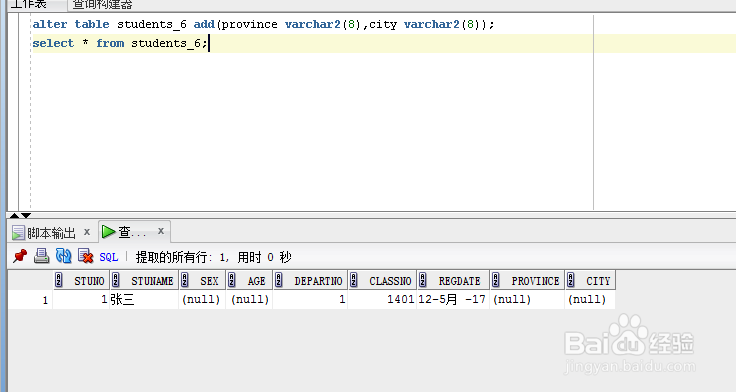The image size is (736, 392).
Task: Place cursor in the alter table line
Action: pyautogui.click(x=263, y=24)
